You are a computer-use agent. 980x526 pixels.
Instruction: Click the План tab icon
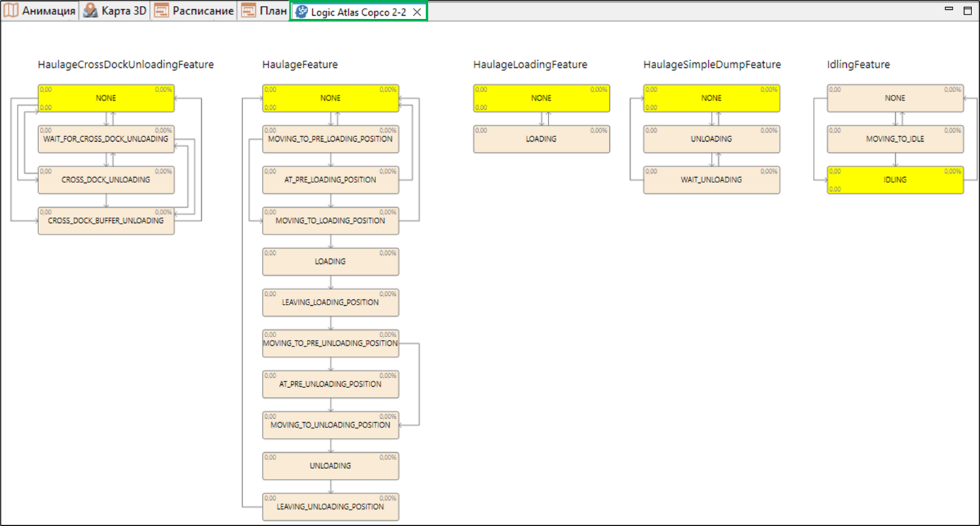247,11
